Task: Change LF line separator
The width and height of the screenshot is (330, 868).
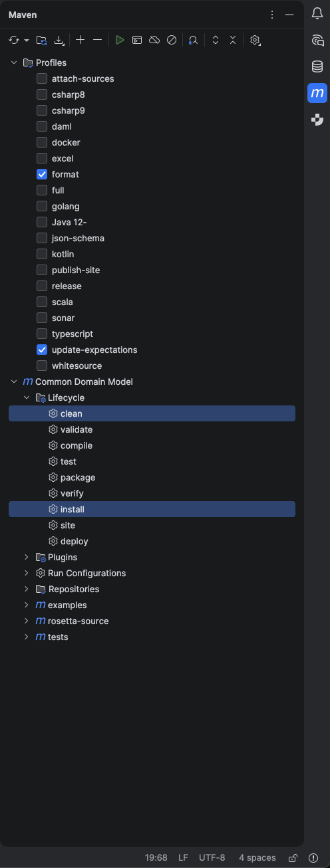Action: 183,858
